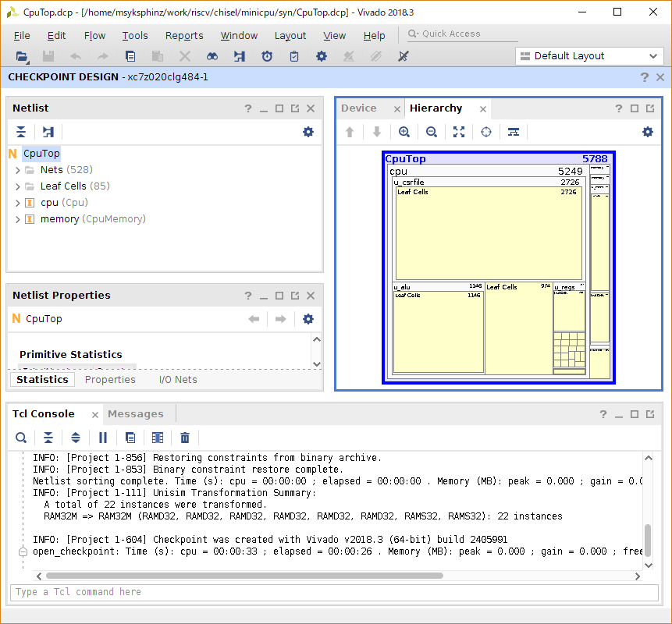
Task: Open schematic from Netlist panel toolbar
Action: coord(48,132)
